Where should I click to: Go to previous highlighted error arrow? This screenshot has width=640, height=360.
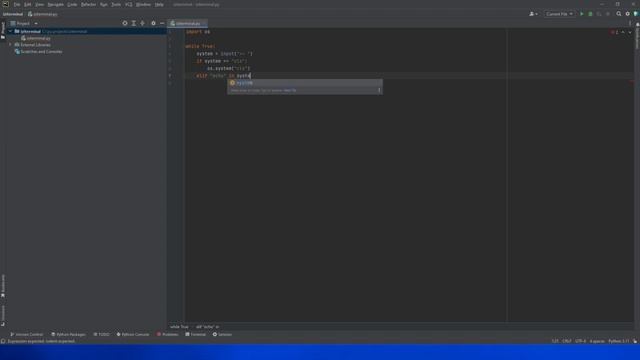(x=623, y=32)
